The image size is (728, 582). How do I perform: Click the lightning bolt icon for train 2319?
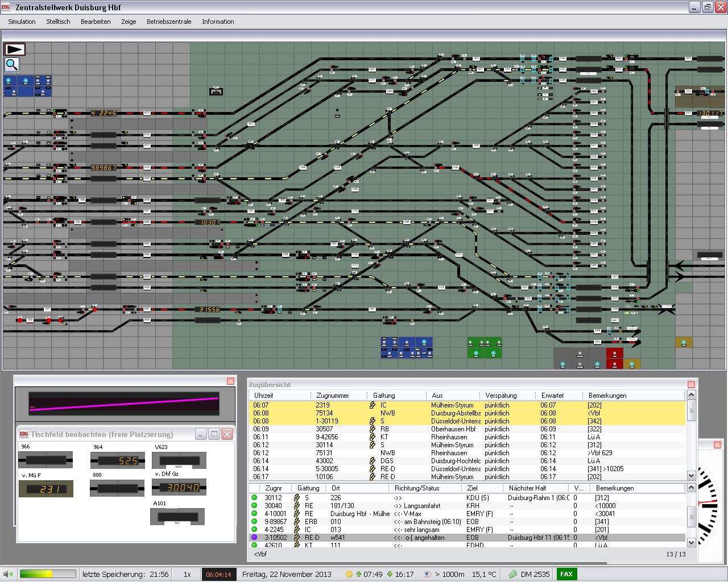pyautogui.click(x=372, y=405)
